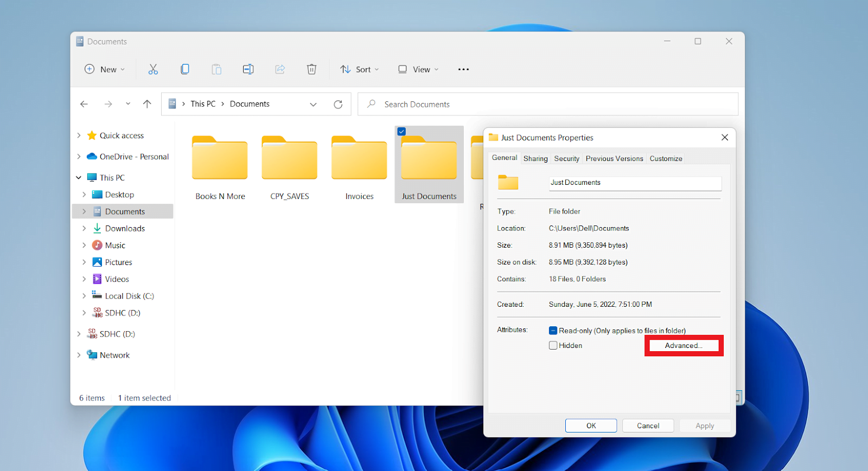
Task: Open the Previous Versions tab
Action: [x=614, y=159]
